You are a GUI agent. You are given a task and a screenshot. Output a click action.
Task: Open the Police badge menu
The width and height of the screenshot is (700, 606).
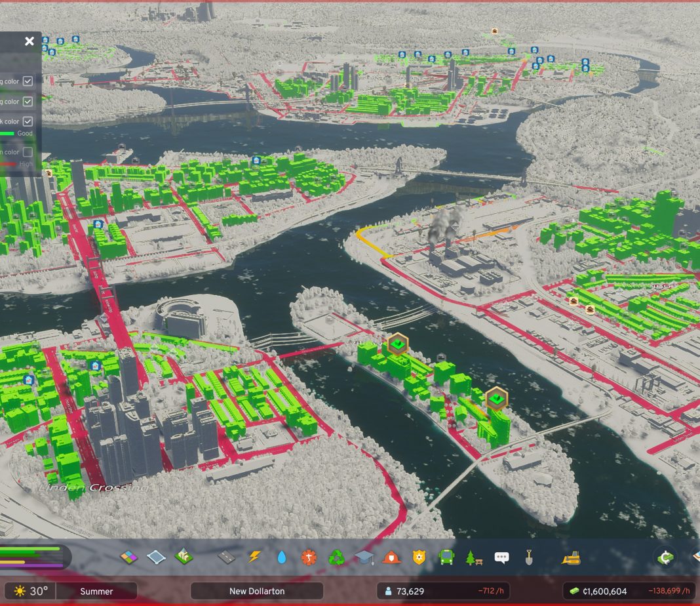point(419,557)
